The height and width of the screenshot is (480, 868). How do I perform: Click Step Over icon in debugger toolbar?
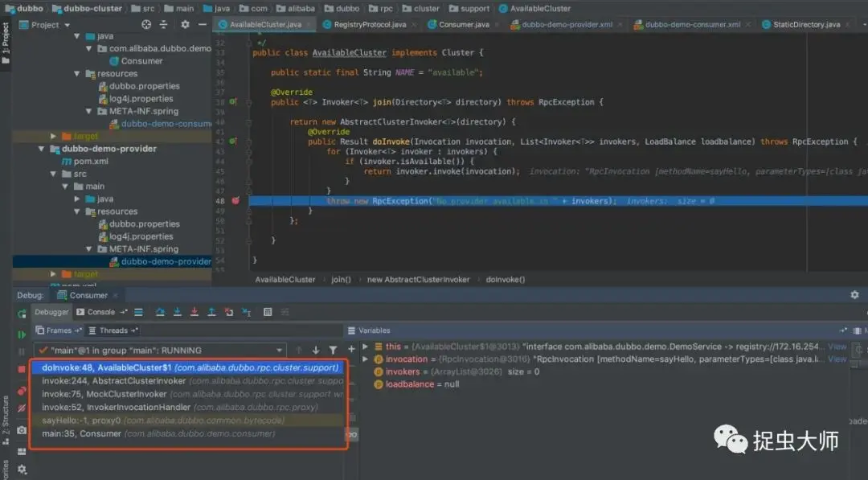(x=160, y=312)
